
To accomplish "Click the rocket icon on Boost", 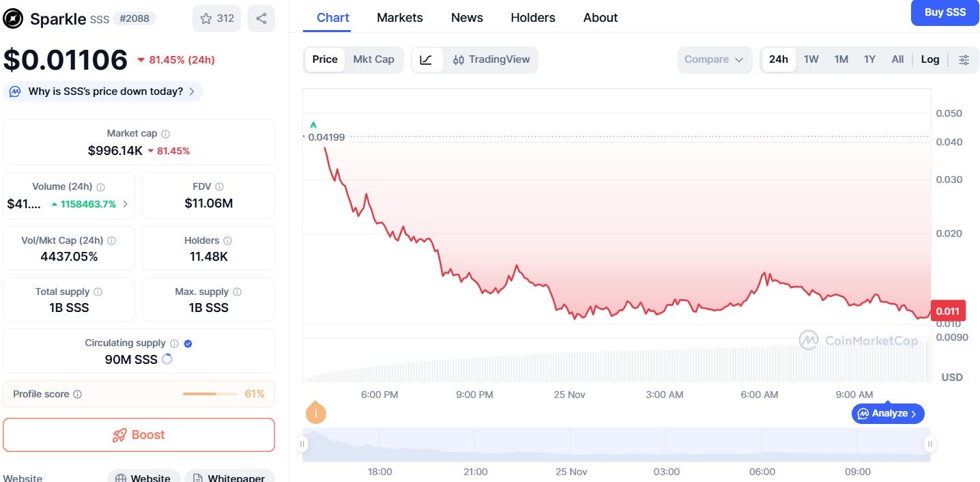I will pos(120,435).
